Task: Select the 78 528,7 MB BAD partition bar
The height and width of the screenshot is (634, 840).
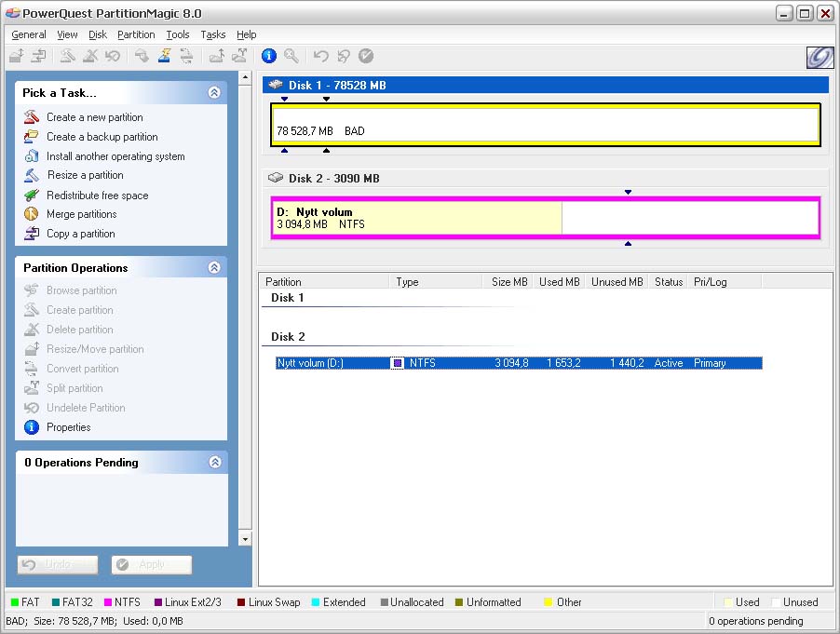Action: pyautogui.click(x=546, y=125)
